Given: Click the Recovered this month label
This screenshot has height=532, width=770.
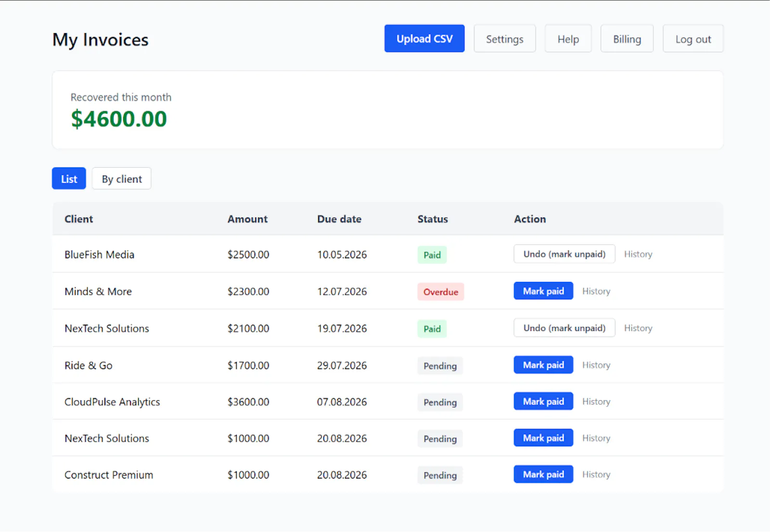Looking at the screenshot, I should [x=121, y=97].
